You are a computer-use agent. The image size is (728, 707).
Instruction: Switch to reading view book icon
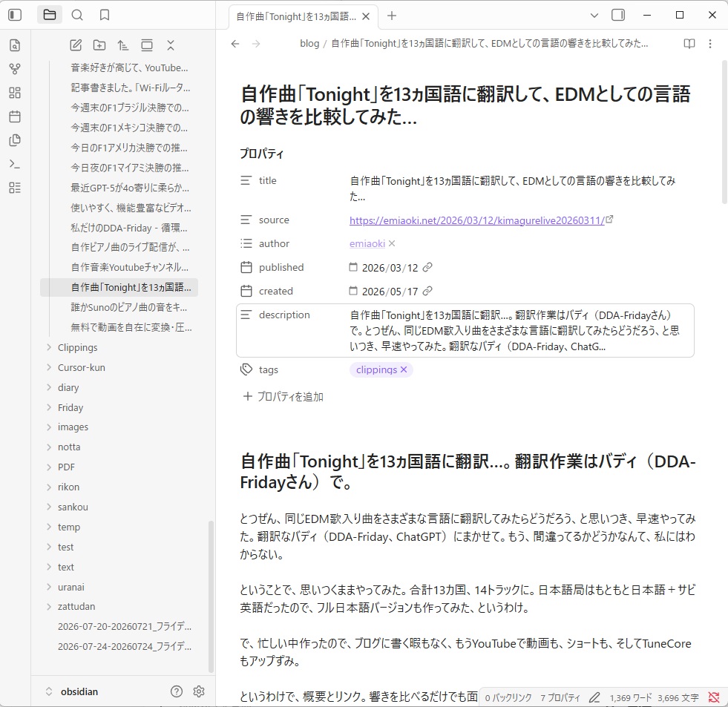[689, 44]
